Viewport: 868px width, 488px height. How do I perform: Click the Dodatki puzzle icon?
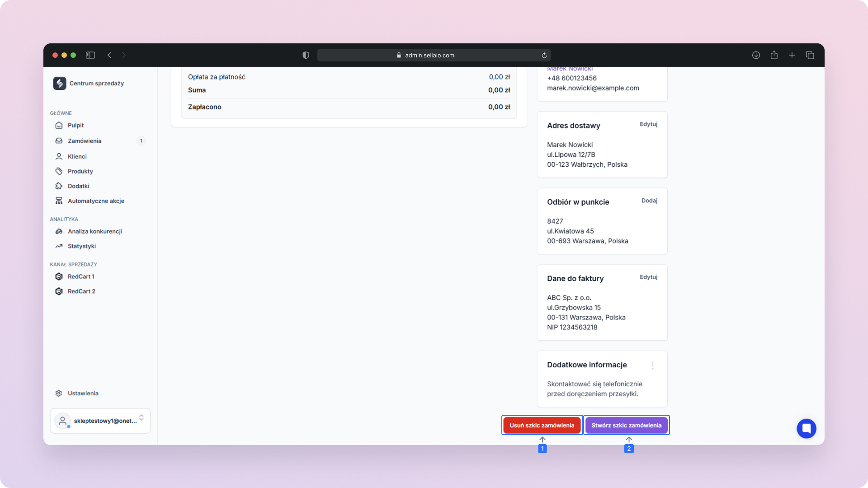(x=59, y=186)
